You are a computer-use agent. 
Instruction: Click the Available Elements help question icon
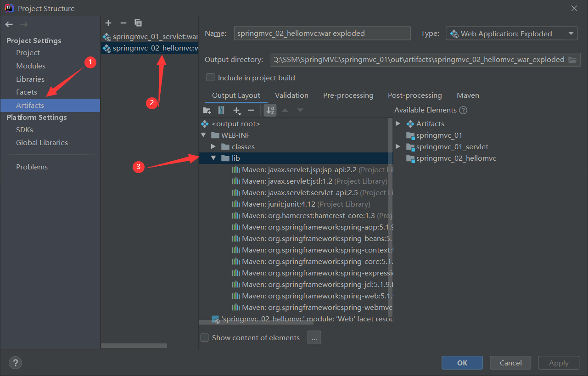463,110
